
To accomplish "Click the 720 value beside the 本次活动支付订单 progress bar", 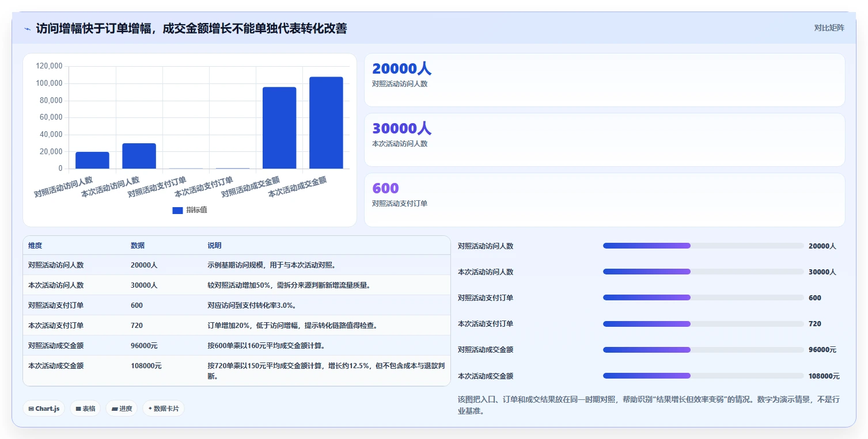I will click(815, 324).
